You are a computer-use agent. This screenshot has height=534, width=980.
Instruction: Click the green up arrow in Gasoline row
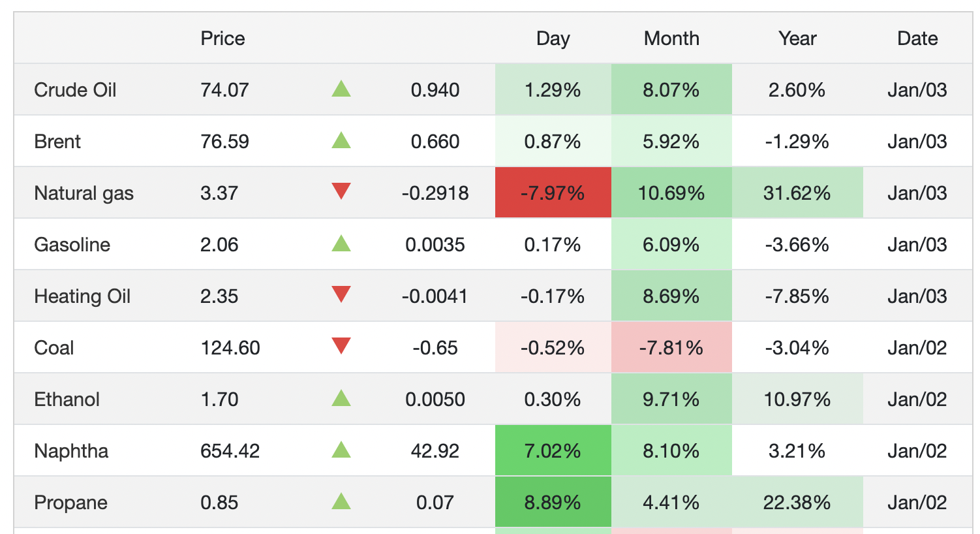(x=341, y=243)
